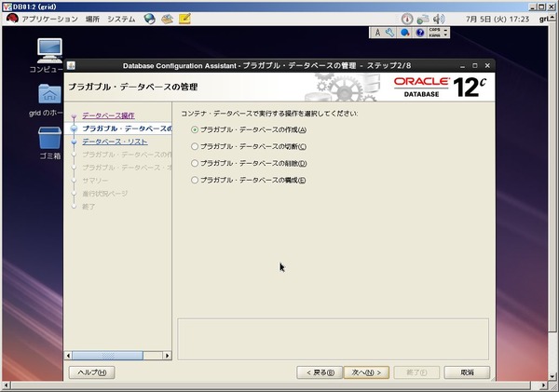
Task: Click the date and time display
Action: pyautogui.click(x=498, y=19)
